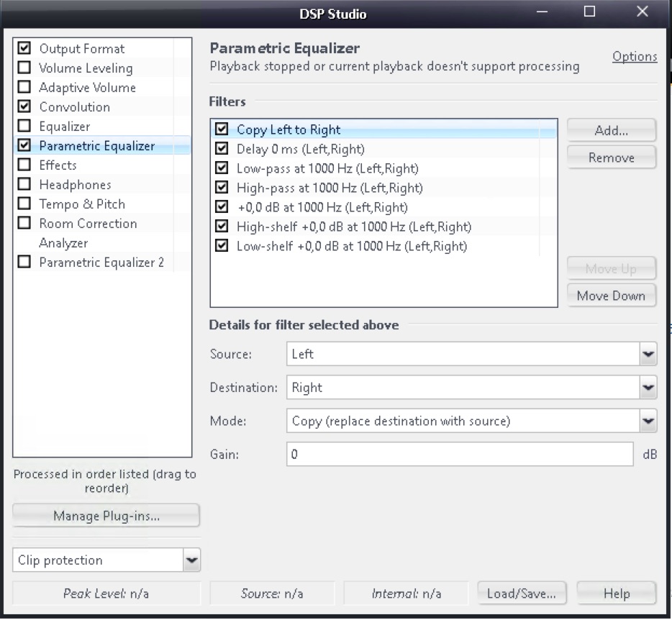Click the Help button
The image size is (672, 620).
coord(617,593)
